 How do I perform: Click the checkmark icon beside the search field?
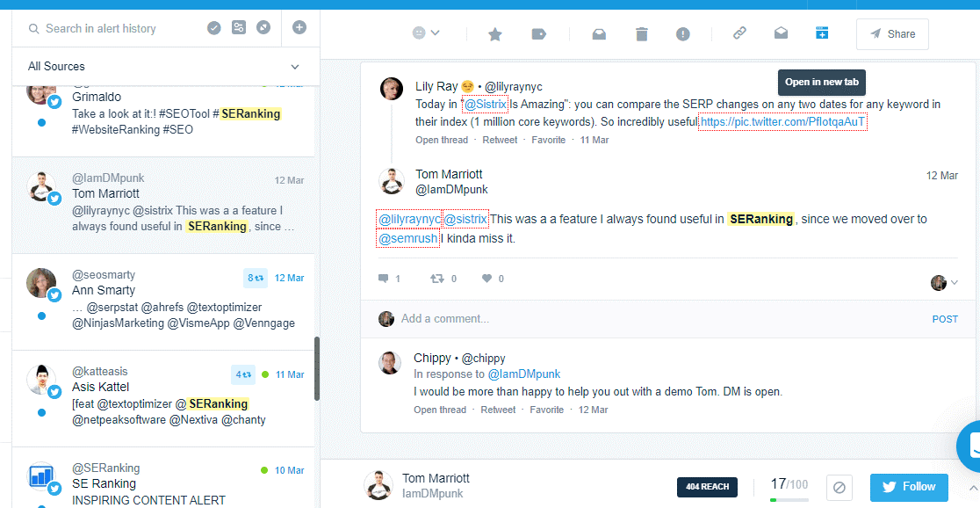(x=214, y=28)
